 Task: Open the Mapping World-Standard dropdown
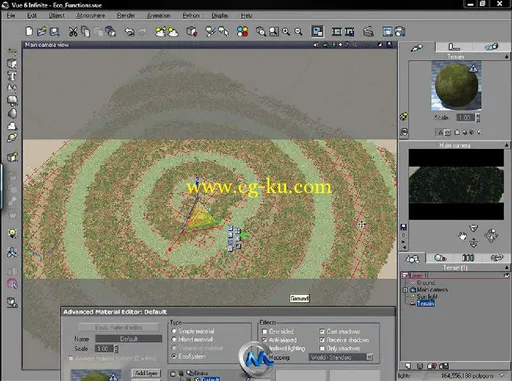pos(341,357)
